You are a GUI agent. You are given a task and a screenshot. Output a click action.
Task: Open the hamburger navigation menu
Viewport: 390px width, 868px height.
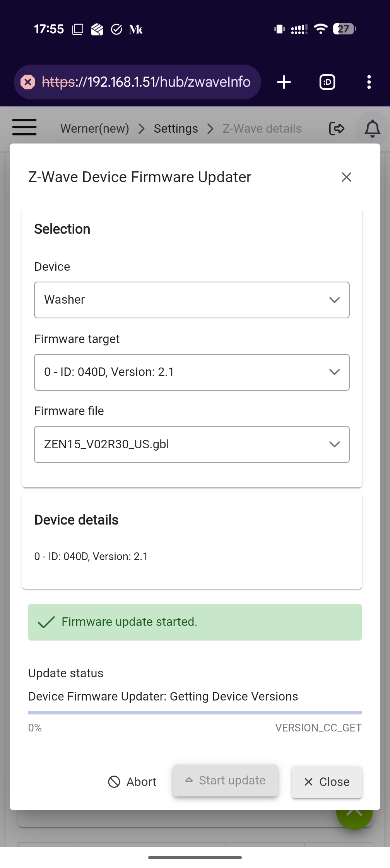point(24,127)
